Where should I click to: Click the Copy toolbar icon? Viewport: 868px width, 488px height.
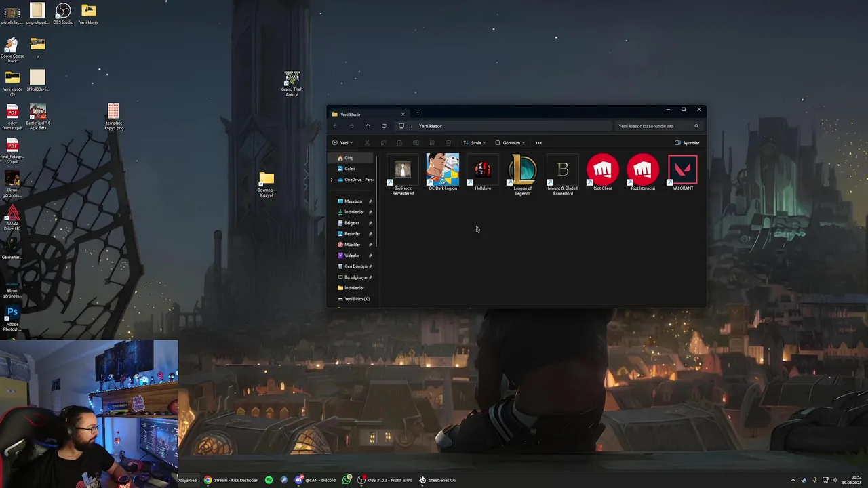pyautogui.click(x=383, y=143)
